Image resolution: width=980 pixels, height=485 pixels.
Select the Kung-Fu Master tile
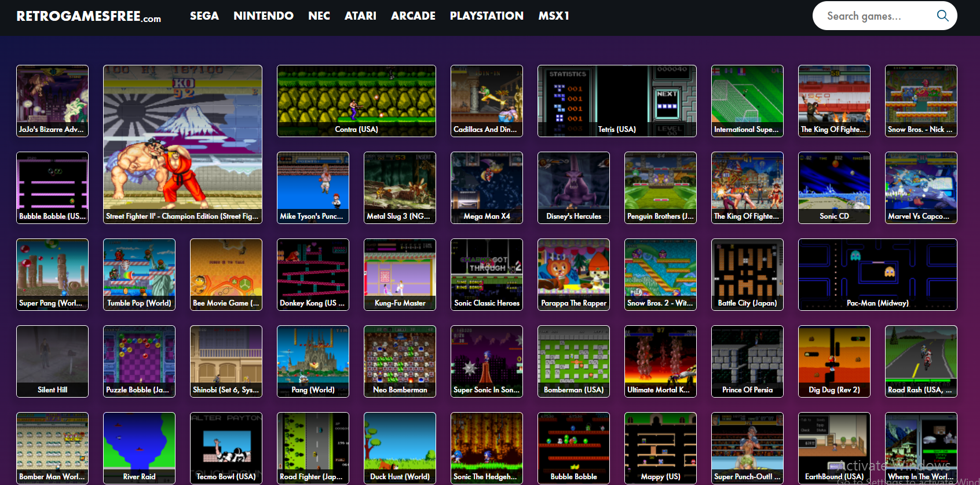[400, 274]
